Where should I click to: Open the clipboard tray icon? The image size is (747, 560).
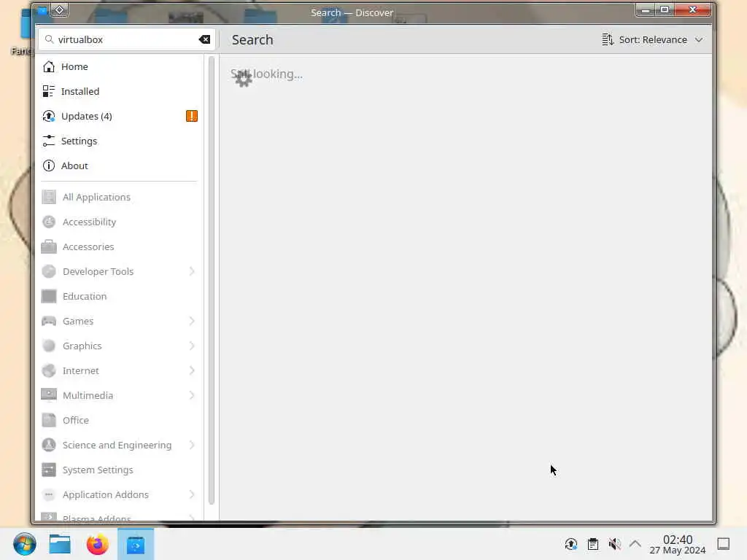(593, 544)
